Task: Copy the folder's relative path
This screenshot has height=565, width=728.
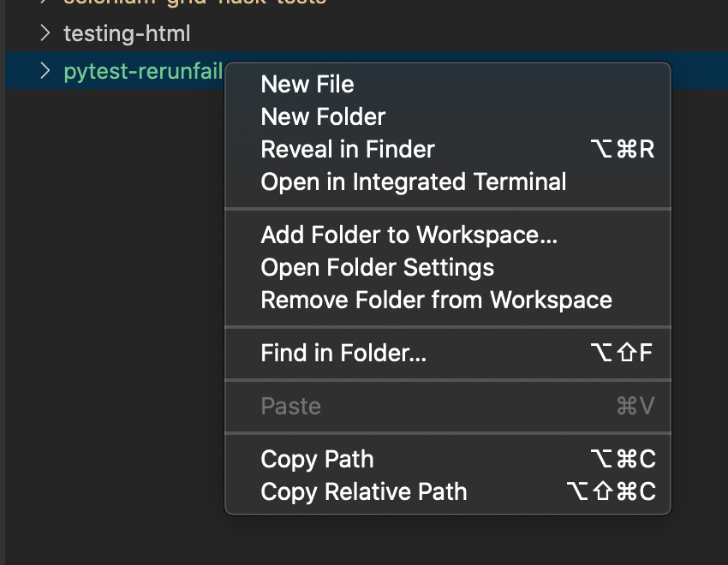Action: (x=364, y=491)
